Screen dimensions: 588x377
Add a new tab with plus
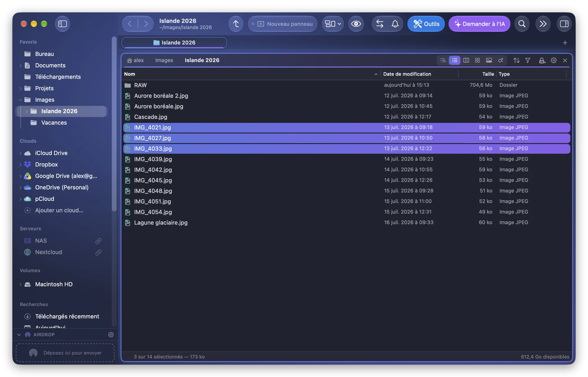click(x=565, y=43)
